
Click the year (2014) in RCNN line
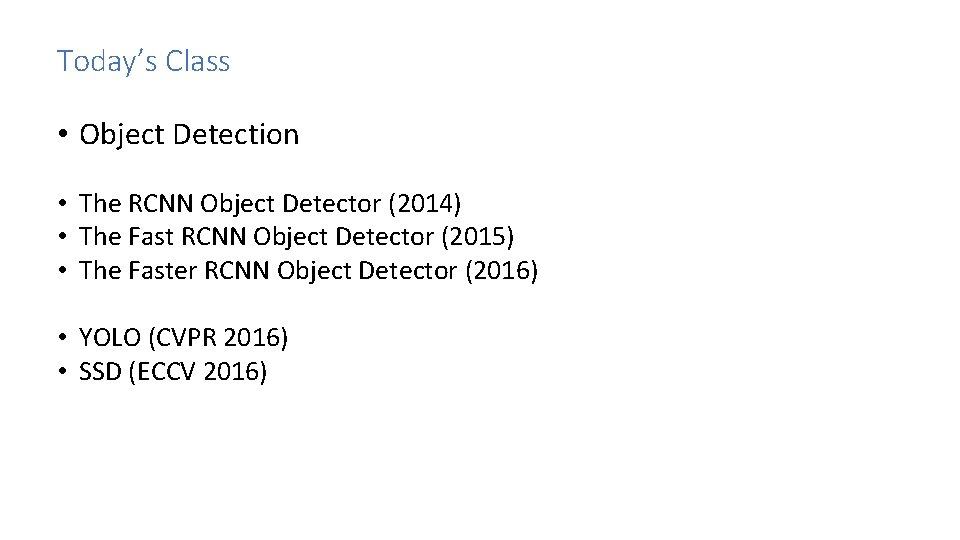pos(424,204)
